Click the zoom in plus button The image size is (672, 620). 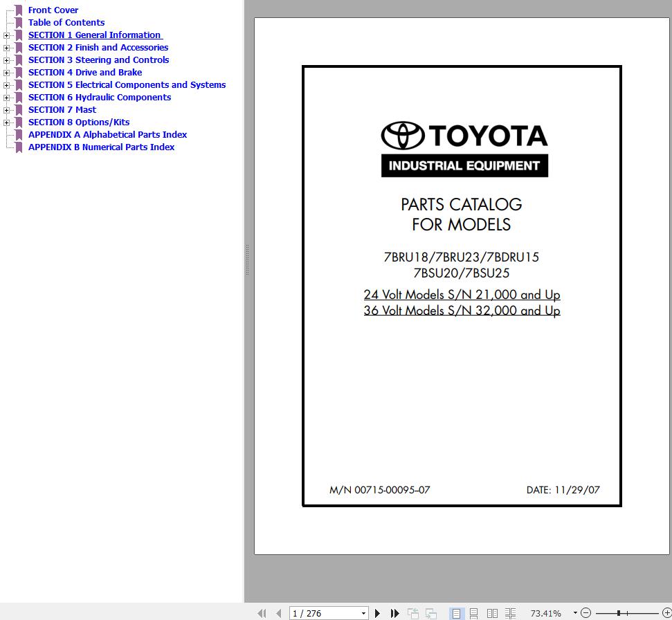(667, 613)
